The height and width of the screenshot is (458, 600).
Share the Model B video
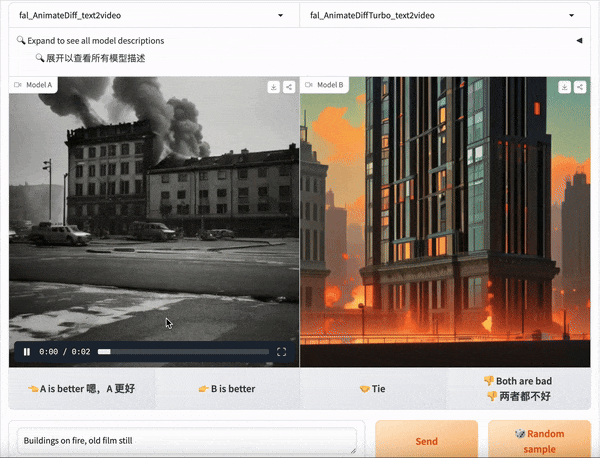pyautogui.click(x=580, y=87)
